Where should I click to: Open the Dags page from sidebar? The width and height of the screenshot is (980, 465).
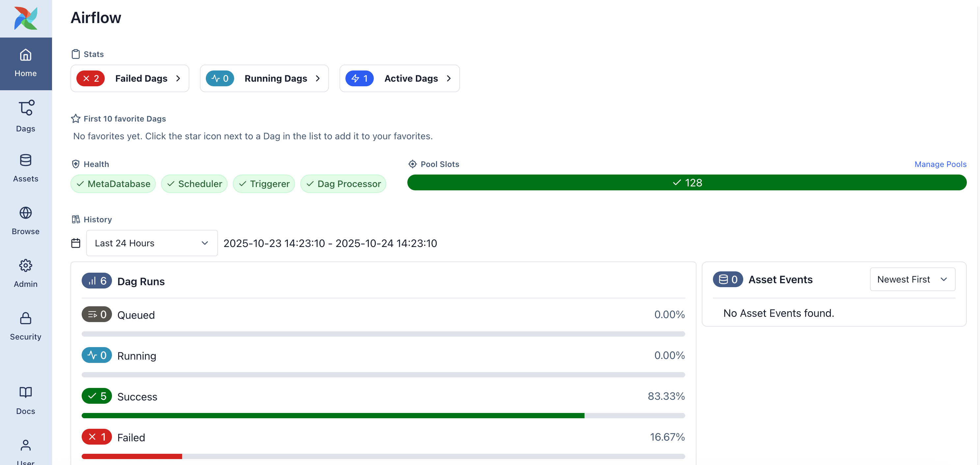(25, 116)
